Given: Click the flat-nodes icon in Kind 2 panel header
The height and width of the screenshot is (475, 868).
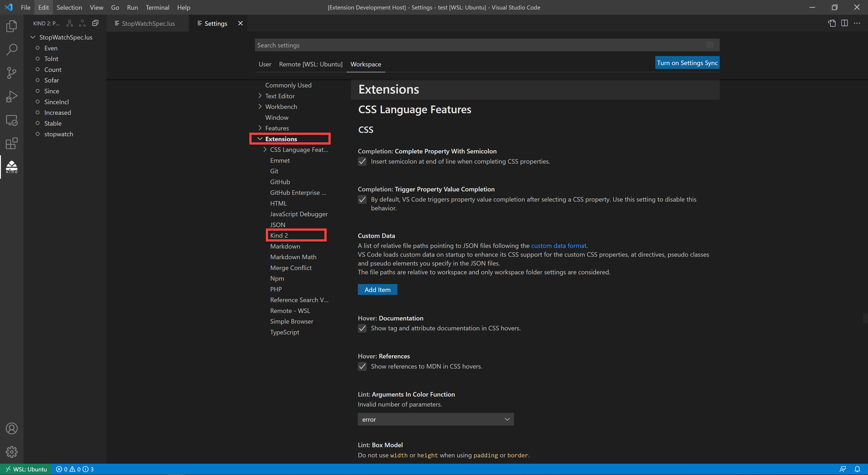Looking at the screenshot, I should coord(82,23).
